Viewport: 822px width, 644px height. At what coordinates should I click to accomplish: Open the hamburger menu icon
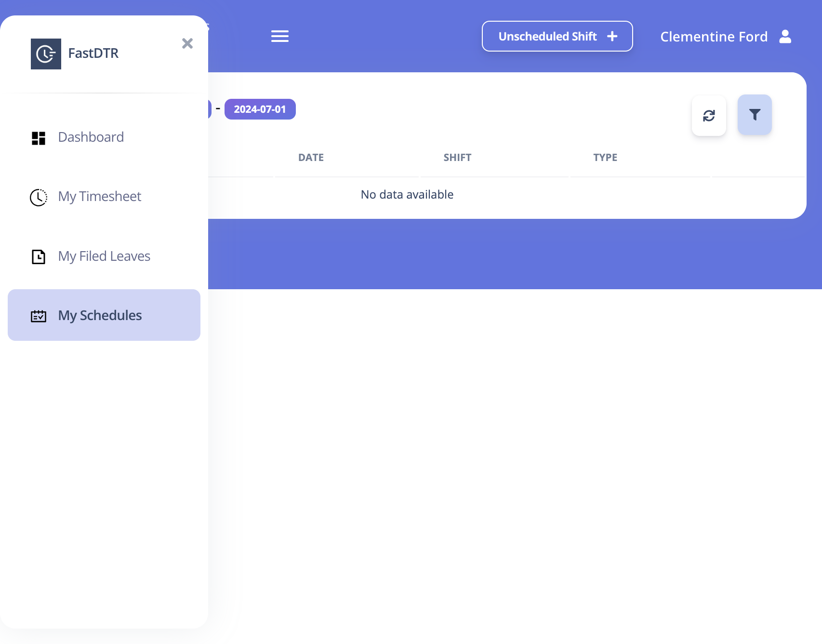pyautogui.click(x=280, y=36)
